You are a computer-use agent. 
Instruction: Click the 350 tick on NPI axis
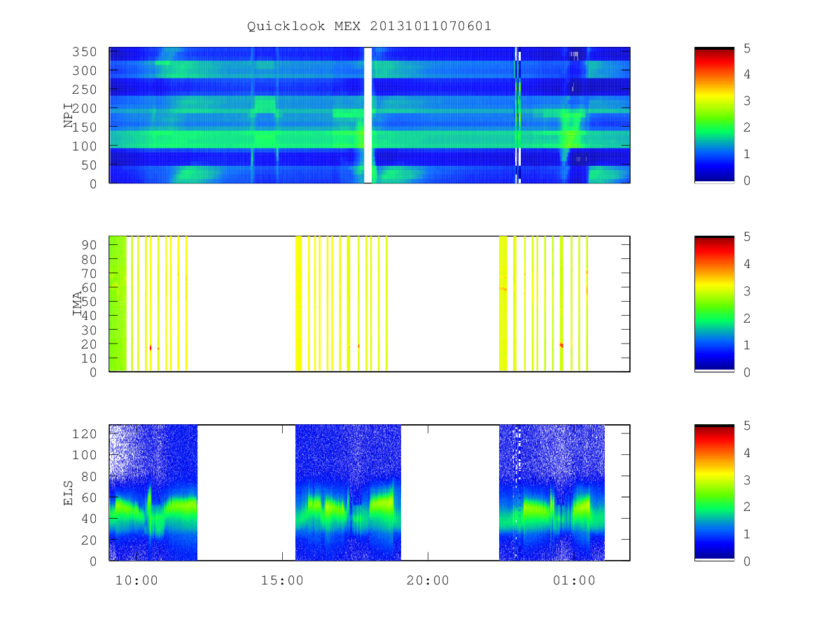click(x=85, y=52)
